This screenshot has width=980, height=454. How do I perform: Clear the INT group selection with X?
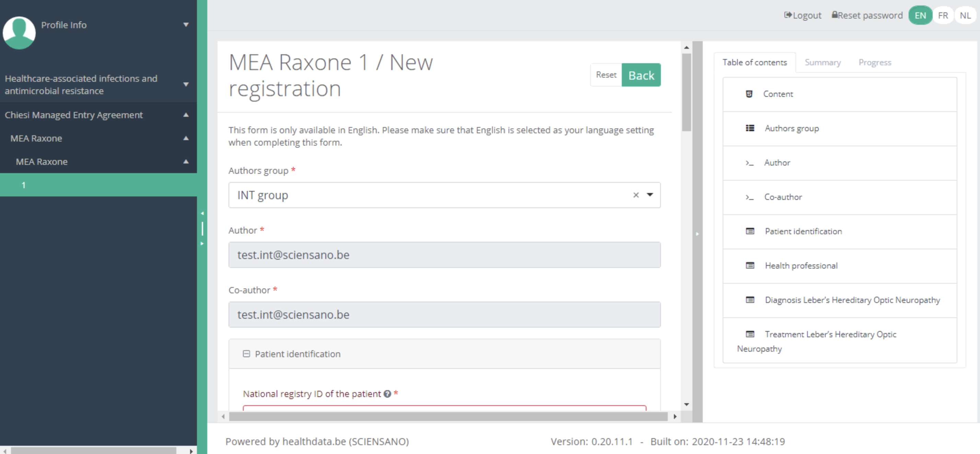636,195
